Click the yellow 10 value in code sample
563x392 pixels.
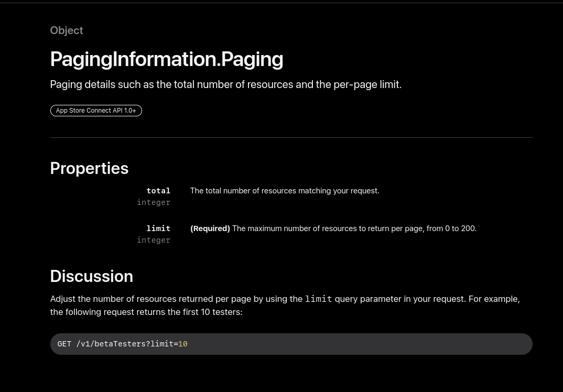point(182,344)
